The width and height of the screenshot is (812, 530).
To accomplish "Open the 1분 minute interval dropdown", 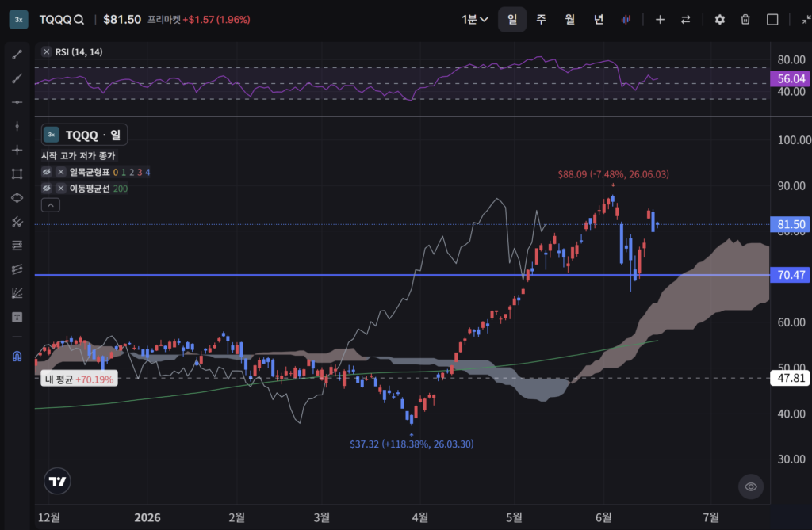I will click(475, 20).
